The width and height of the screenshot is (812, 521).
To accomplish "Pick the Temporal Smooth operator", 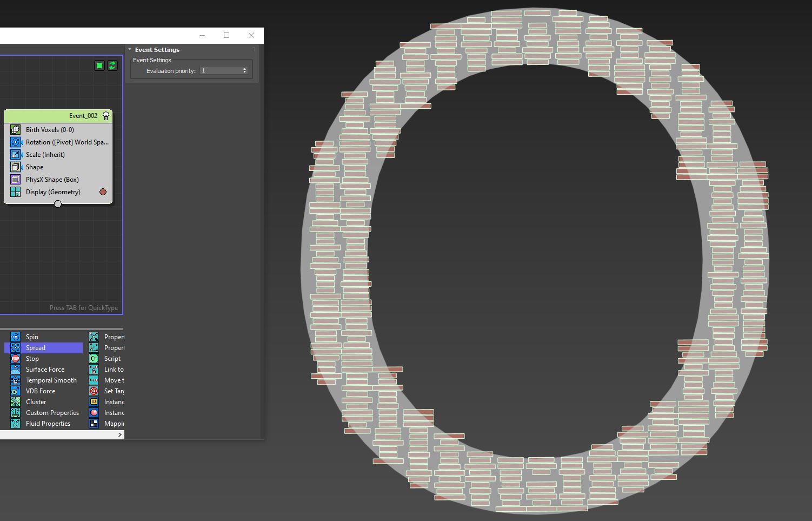I will pyautogui.click(x=51, y=380).
